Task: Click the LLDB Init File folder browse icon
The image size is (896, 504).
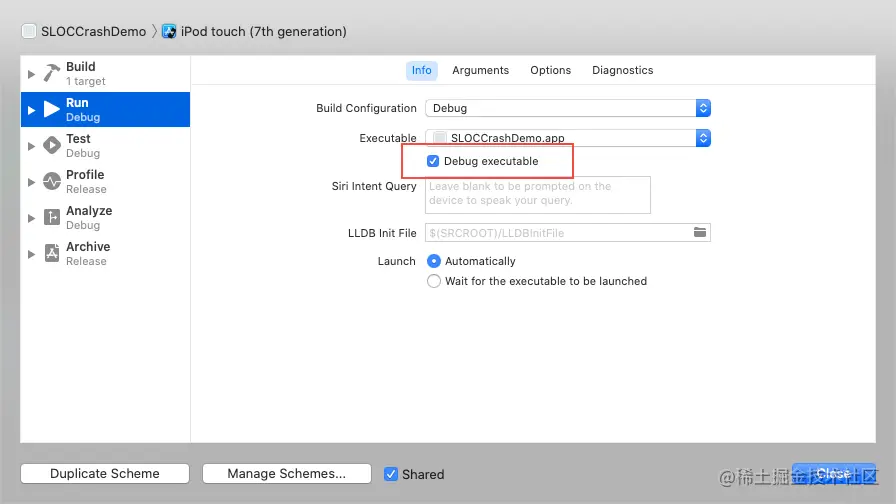Action: tap(700, 232)
